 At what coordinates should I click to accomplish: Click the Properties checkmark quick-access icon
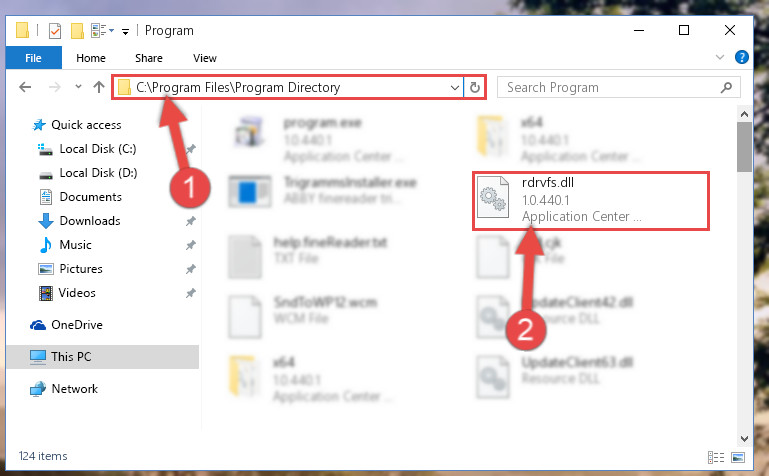click(55, 31)
